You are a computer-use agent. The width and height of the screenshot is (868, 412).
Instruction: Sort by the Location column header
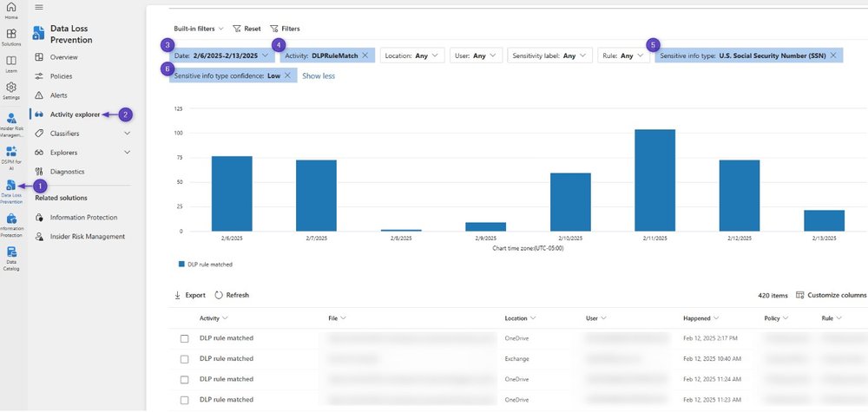click(520, 318)
